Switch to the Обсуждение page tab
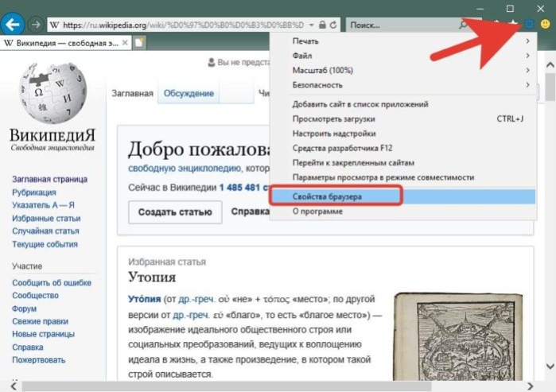The height and width of the screenshot is (392, 556). pyautogui.click(x=189, y=93)
